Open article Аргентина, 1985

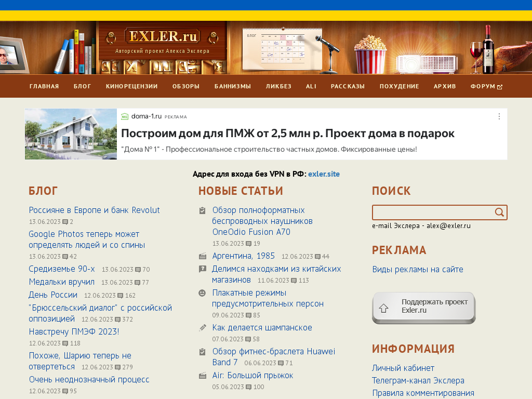coord(243,256)
